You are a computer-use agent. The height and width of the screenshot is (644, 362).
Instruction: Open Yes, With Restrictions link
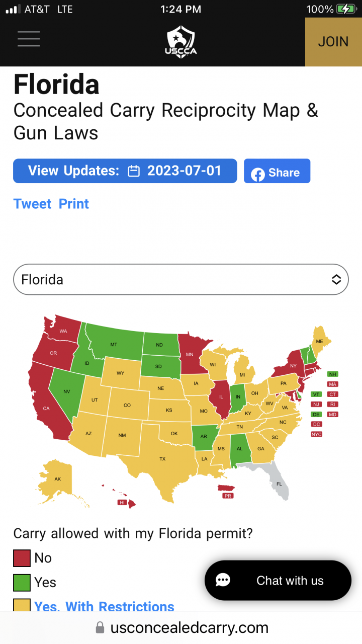(104, 606)
